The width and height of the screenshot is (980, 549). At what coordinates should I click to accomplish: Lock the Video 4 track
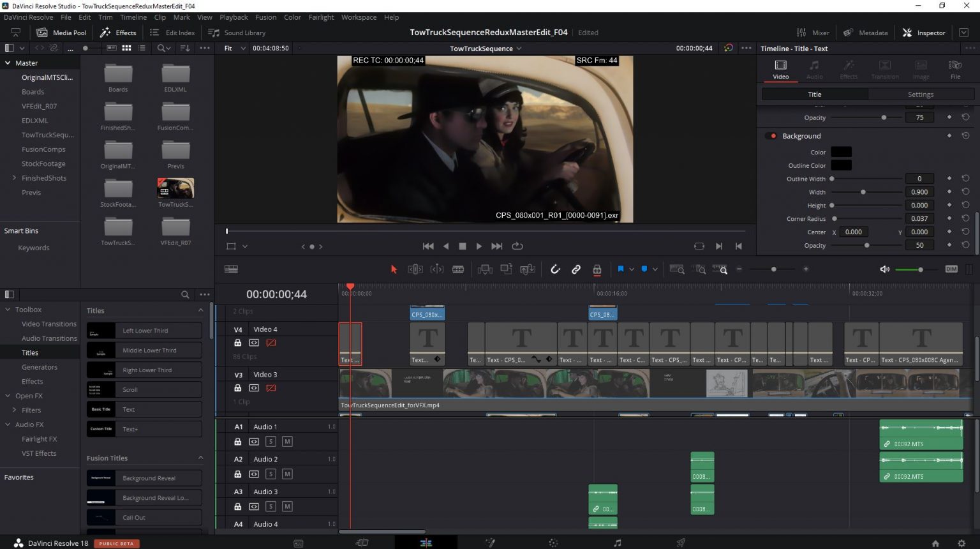[x=237, y=343]
